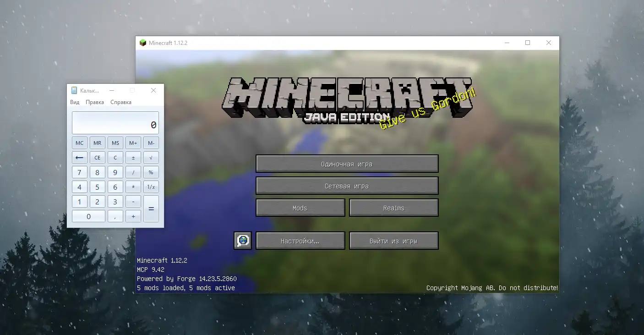Click the Calculator display showing 0
Screen dimensions: 644x335
point(115,123)
